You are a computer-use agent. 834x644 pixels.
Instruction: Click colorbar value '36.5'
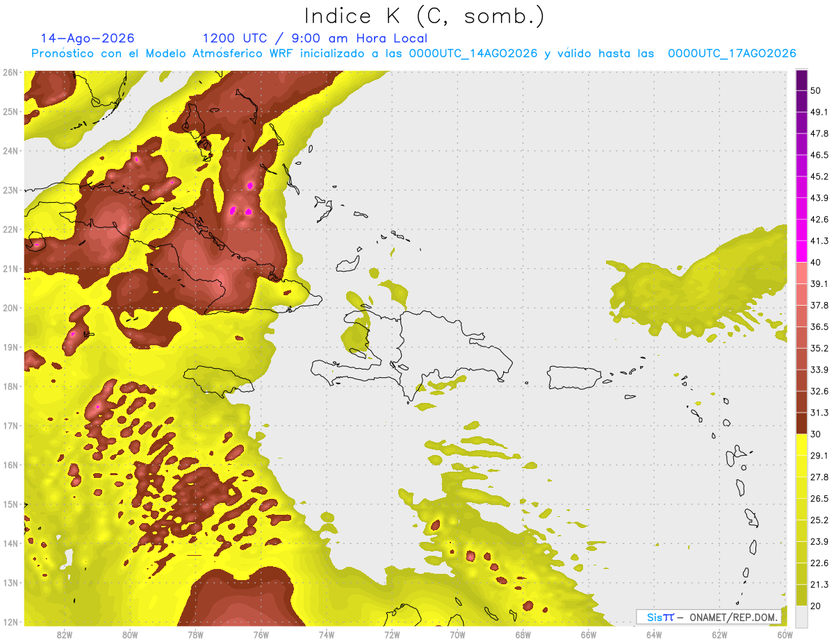819,327
